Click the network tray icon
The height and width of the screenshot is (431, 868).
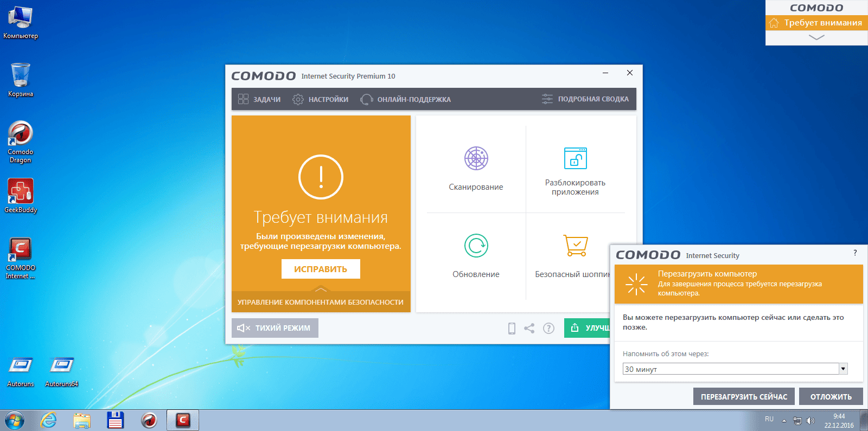coord(797,421)
